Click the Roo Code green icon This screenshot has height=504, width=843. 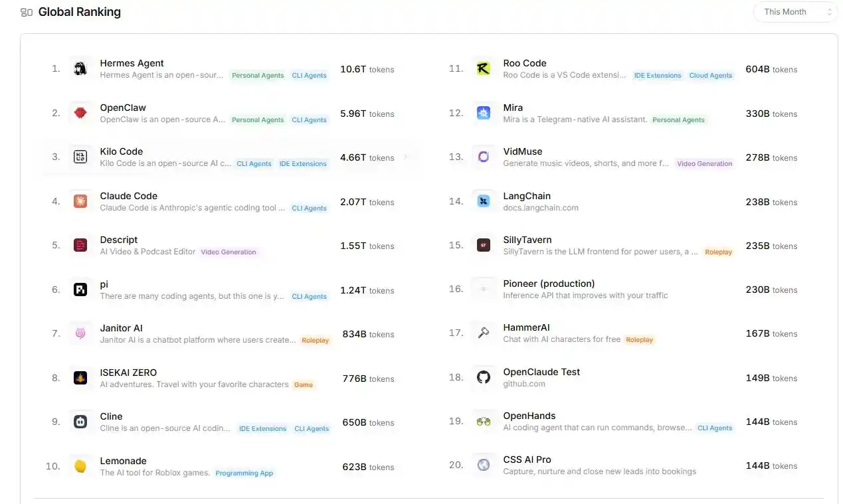(x=484, y=69)
